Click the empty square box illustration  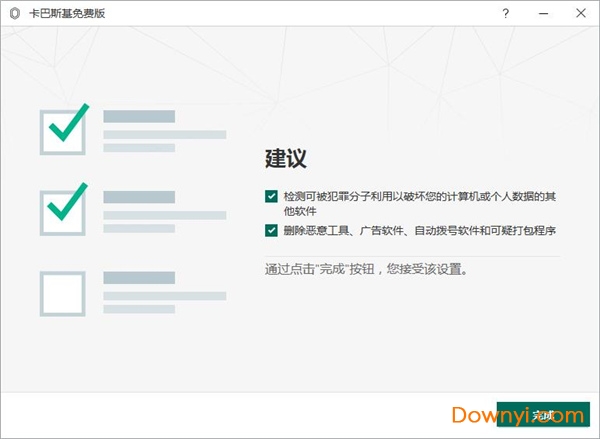tap(62, 292)
